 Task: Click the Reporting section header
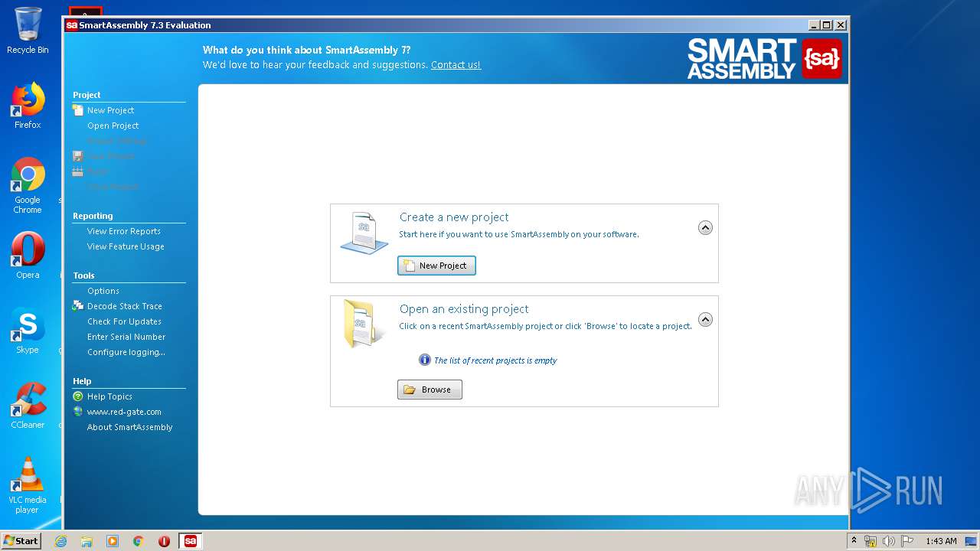[93, 216]
